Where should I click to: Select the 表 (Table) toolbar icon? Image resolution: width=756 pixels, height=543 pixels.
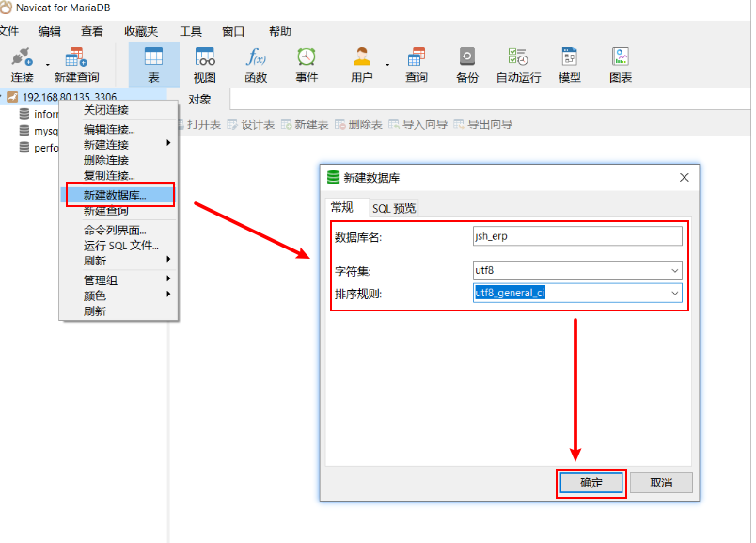pos(153,65)
